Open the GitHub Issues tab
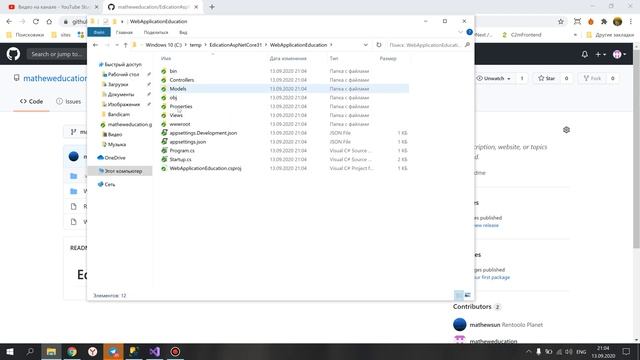Screen dimensions: 640x360 pyautogui.click(x=69, y=101)
